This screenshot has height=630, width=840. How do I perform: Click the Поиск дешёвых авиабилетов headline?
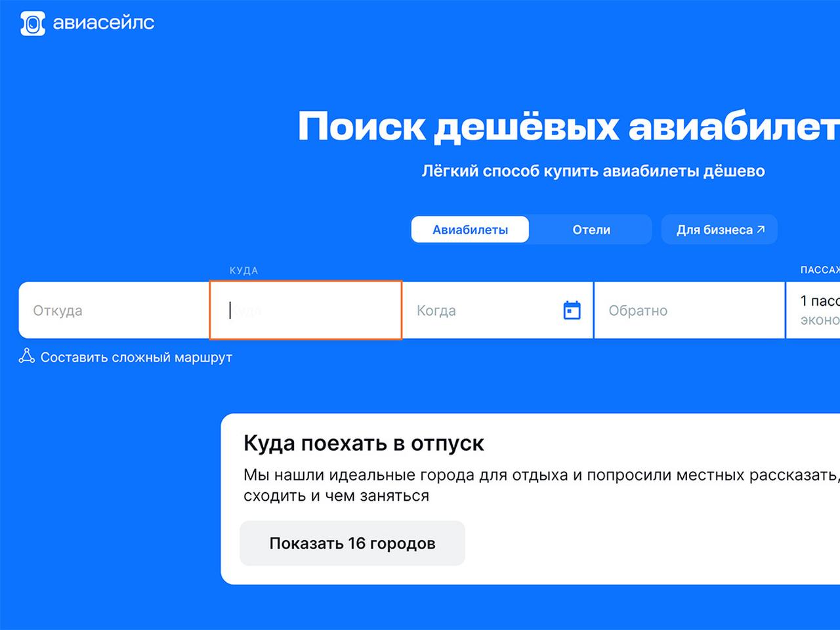click(x=568, y=126)
